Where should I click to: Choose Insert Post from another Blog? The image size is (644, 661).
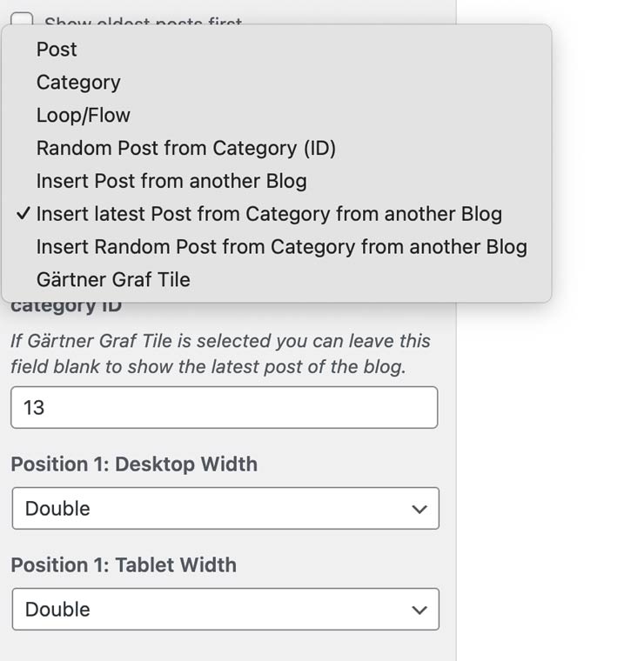pyautogui.click(x=171, y=181)
